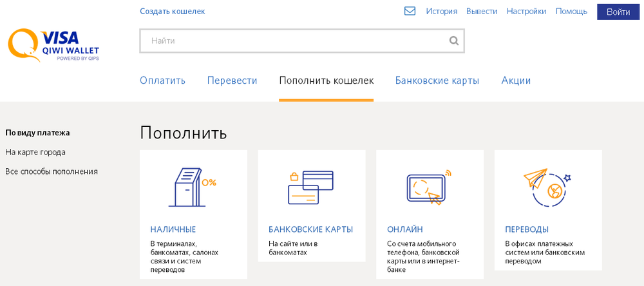The width and height of the screenshot is (644, 286).
Task: Click the В офисах платежных систем text
Action: point(545,253)
